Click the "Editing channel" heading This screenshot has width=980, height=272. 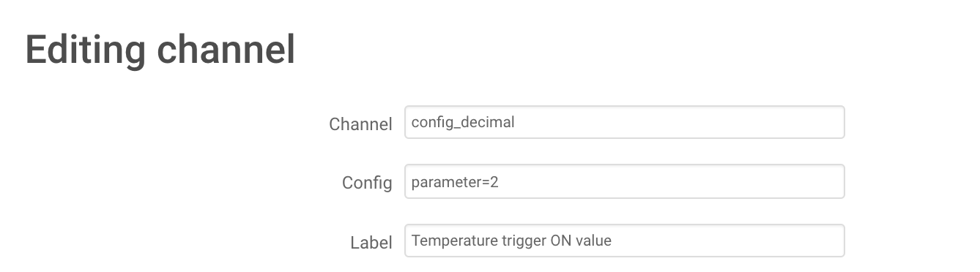coord(160,50)
